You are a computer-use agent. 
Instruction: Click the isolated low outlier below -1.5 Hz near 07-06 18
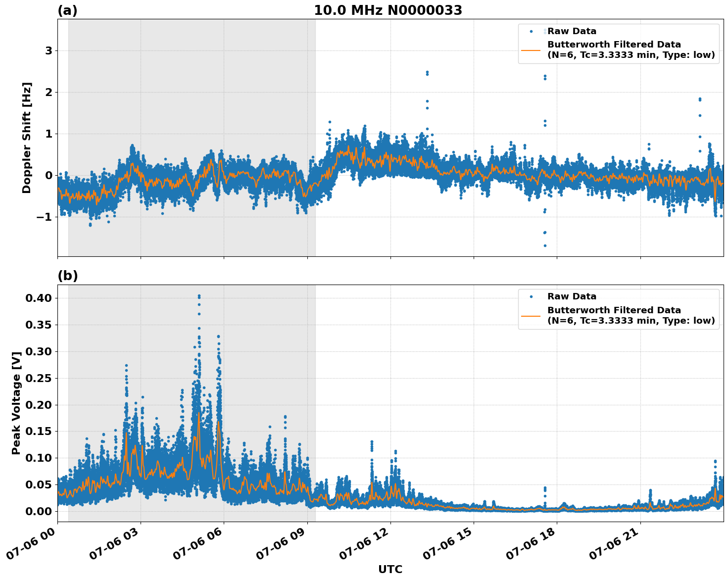[x=544, y=246]
